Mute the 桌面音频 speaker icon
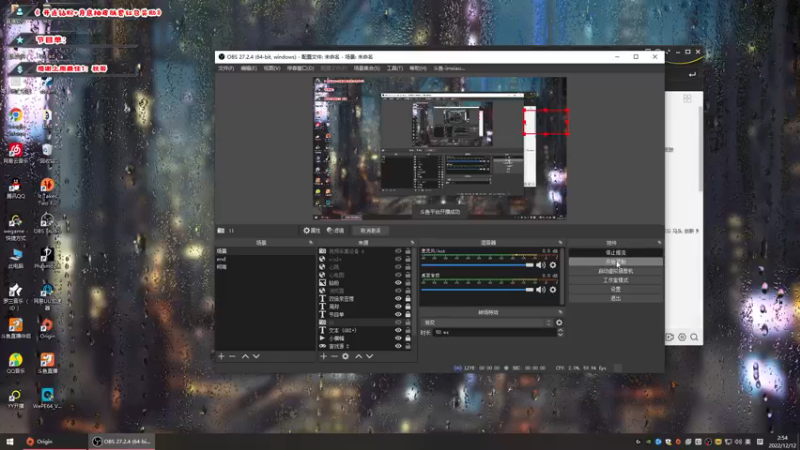 pos(541,290)
